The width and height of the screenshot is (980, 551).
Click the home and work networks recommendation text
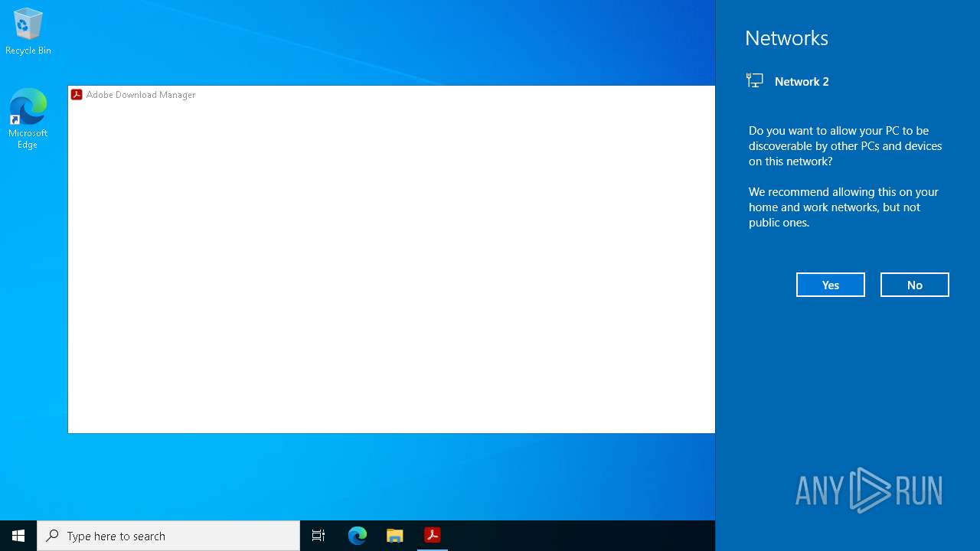(x=844, y=207)
